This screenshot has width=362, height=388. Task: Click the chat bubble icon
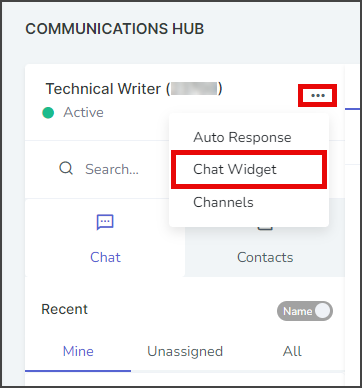pyautogui.click(x=105, y=222)
